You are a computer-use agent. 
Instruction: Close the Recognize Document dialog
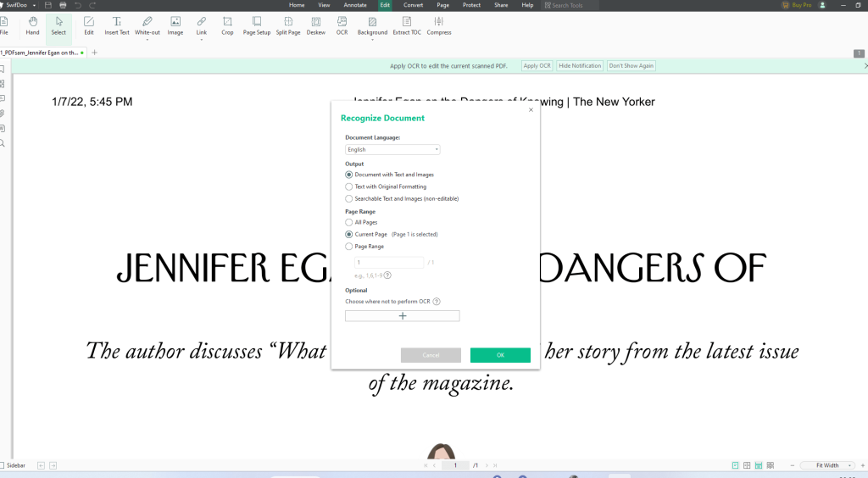[x=531, y=109]
